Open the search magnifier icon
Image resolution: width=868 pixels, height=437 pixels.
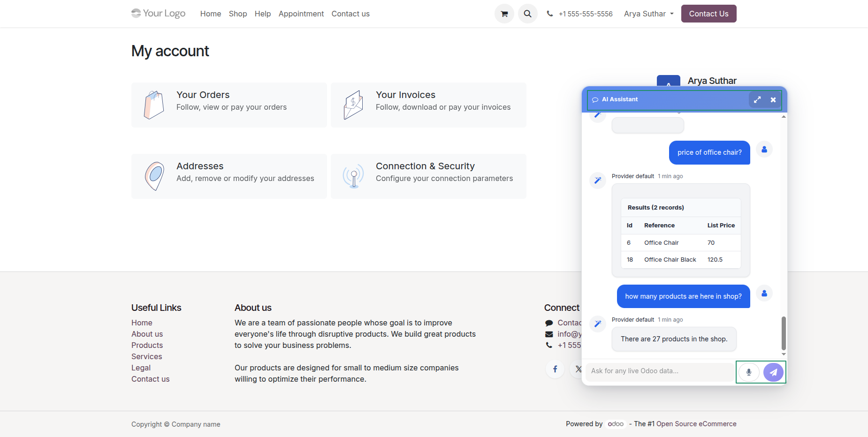(x=528, y=14)
